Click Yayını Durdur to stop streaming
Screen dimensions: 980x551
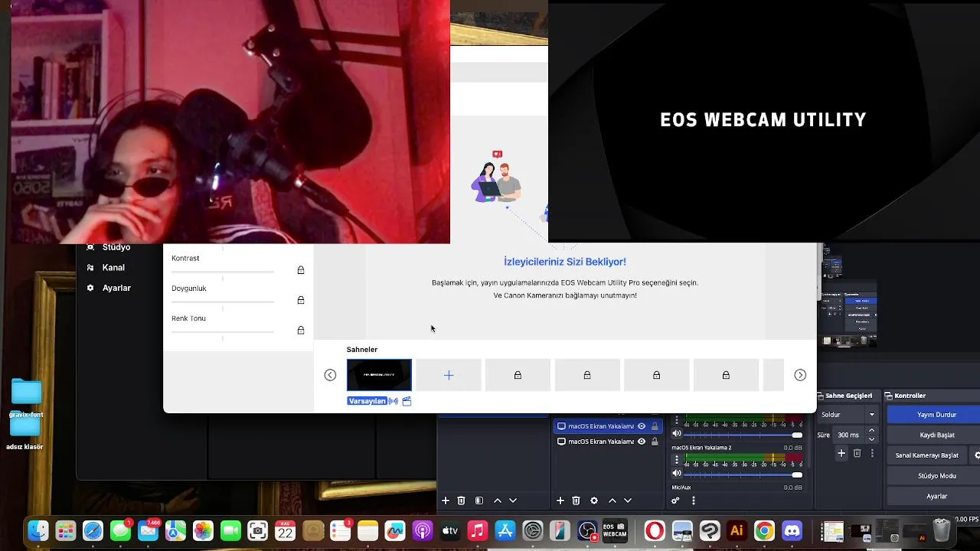click(936, 415)
